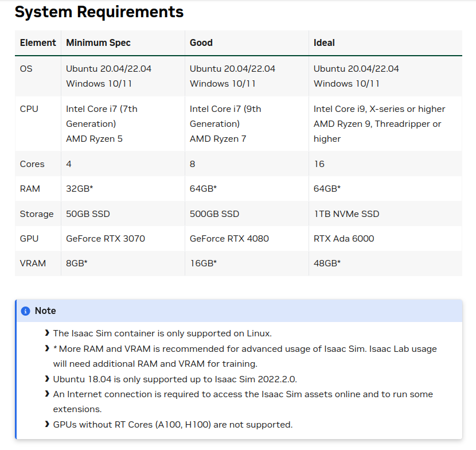Select the "Cores" row label
Screen dimensions: 476x450
tap(32, 164)
